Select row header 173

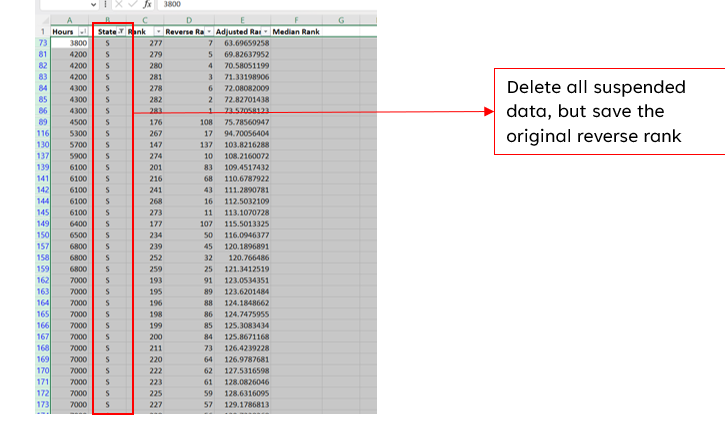pos(43,405)
